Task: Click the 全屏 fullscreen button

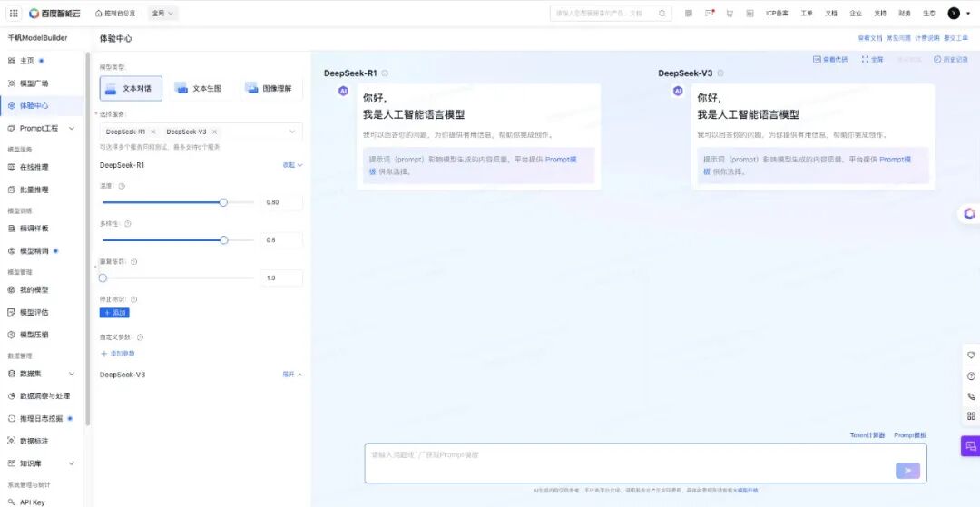Action: pyautogui.click(x=873, y=59)
